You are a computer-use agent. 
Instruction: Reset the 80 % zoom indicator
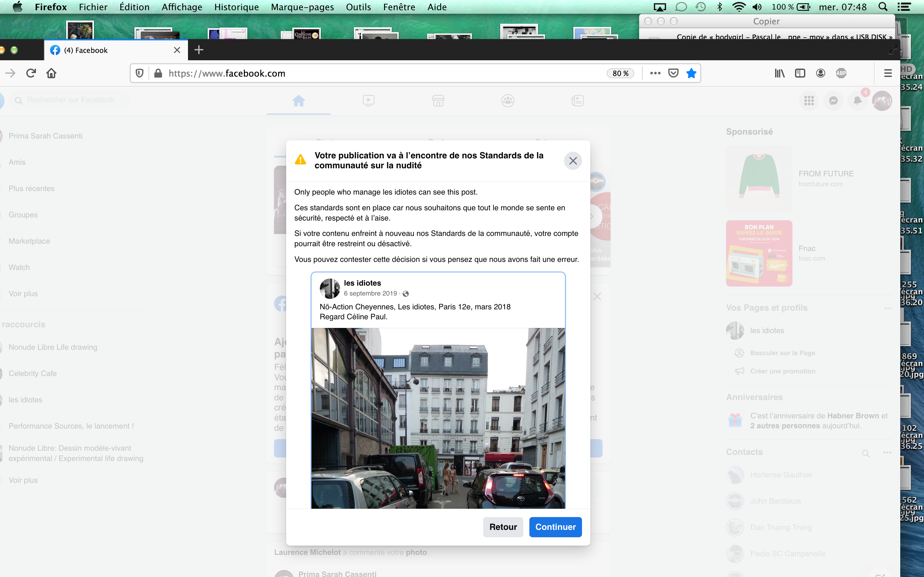[620, 73]
